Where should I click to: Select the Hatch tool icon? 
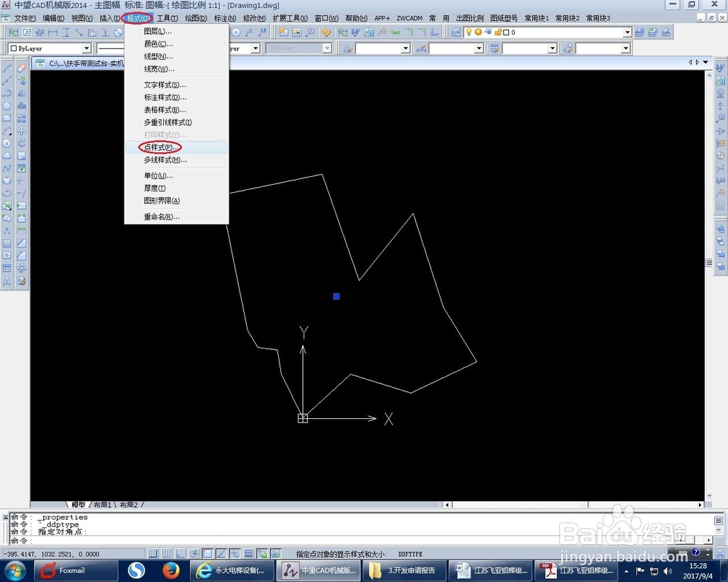(x=7, y=243)
